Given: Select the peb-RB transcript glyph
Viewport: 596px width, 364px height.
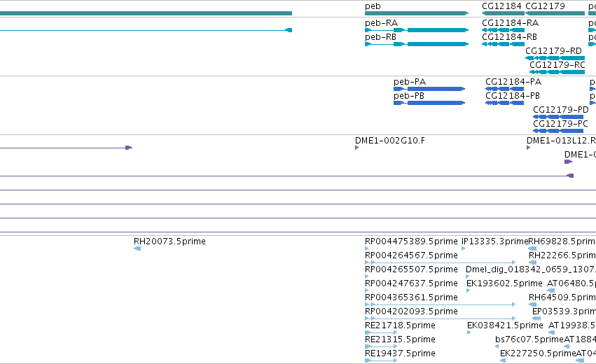Looking at the screenshot, I should click(x=417, y=44).
